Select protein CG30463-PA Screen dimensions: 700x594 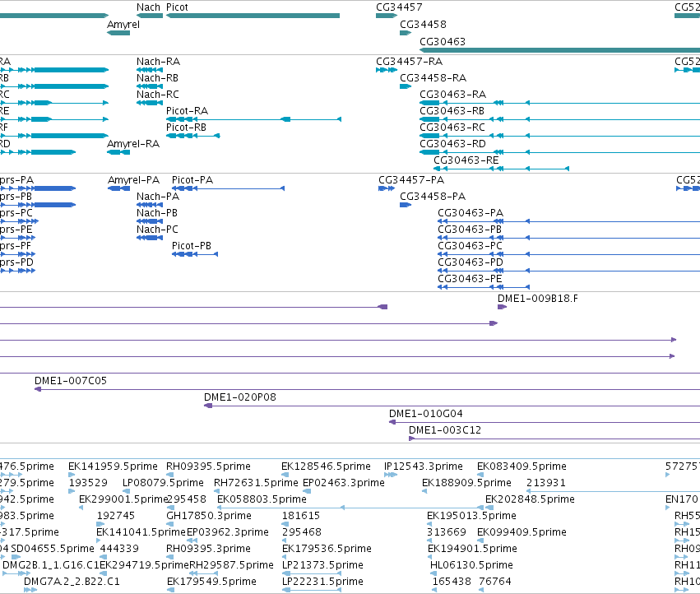click(471, 213)
